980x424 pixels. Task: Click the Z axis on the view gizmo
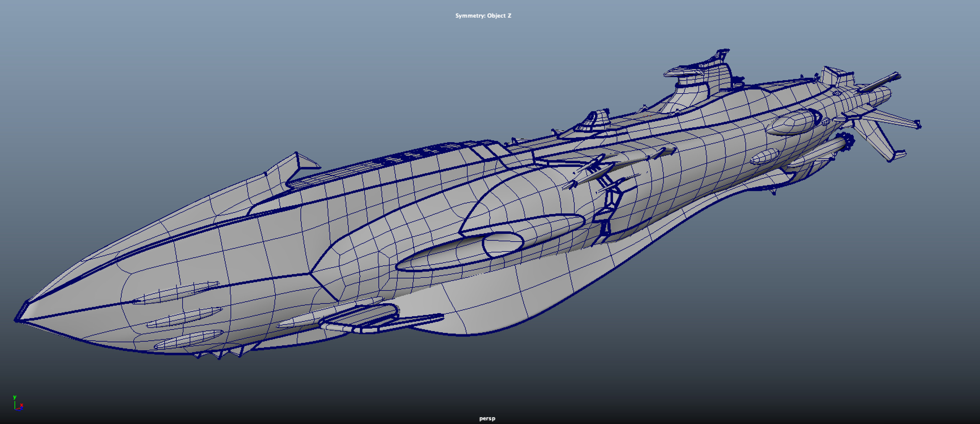click(22, 409)
